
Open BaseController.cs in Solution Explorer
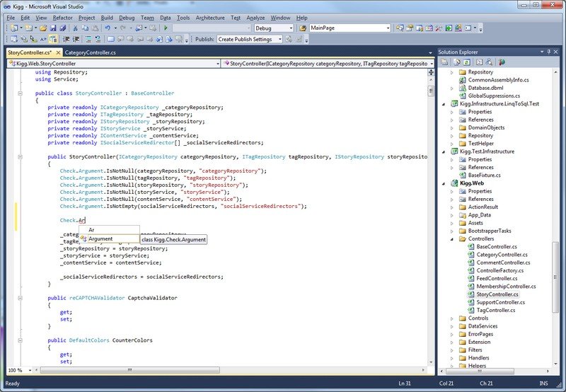point(497,246)
